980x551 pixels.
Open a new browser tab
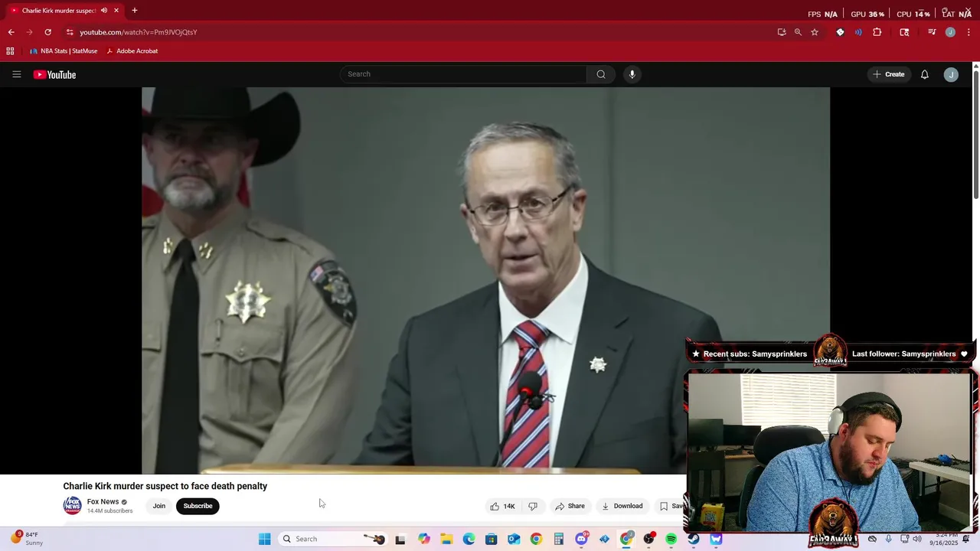(135, 11)
